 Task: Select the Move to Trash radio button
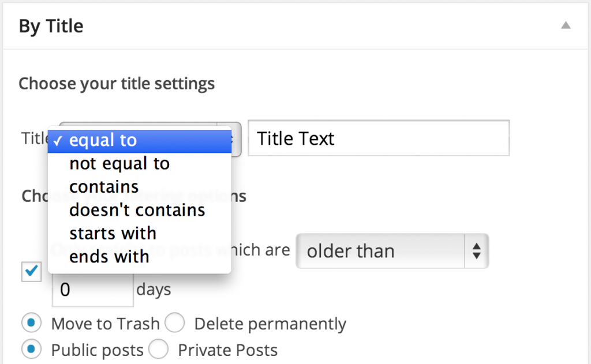31,323
